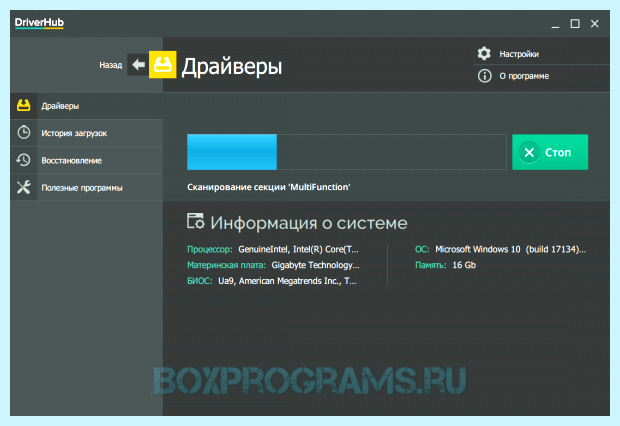Open the Драйверы sidebar item
The width and height of the screenshot is (620, 426).
coord(87,106)
